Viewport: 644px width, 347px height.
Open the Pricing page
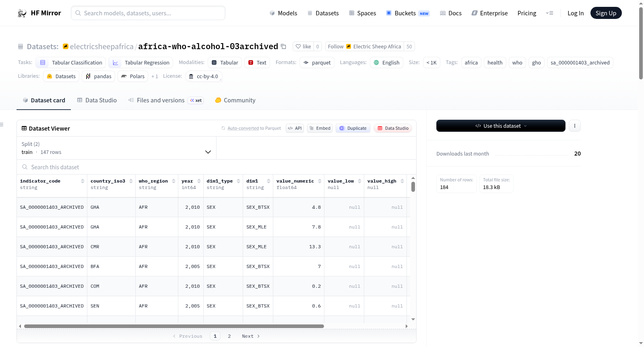[527, 13]
